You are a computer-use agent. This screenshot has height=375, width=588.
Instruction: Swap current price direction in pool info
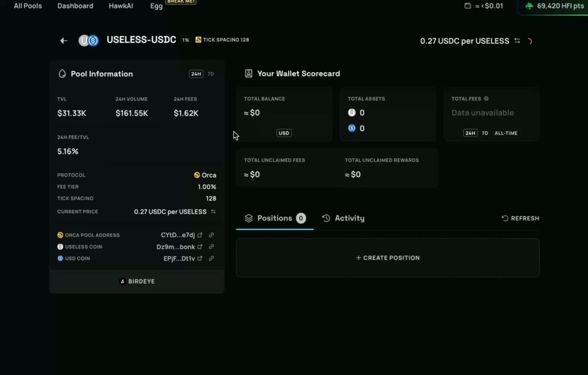213,211
